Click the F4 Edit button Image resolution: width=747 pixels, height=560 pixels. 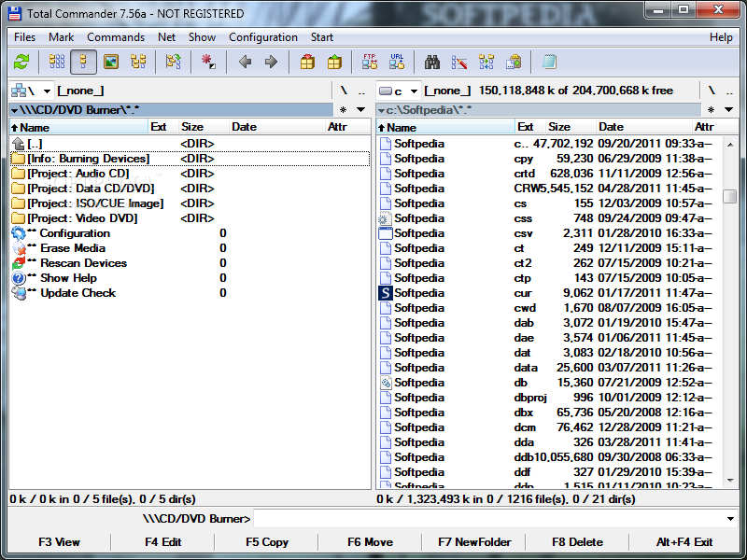coord(162,542)
